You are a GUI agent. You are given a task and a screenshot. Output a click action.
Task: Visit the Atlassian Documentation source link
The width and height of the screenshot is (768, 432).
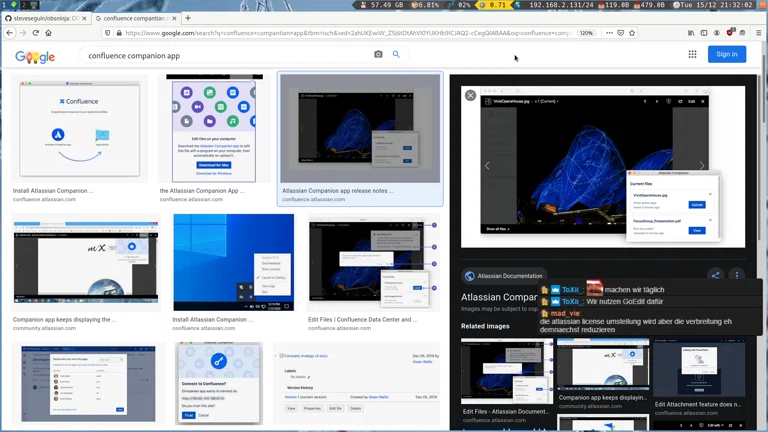point(509,276)
